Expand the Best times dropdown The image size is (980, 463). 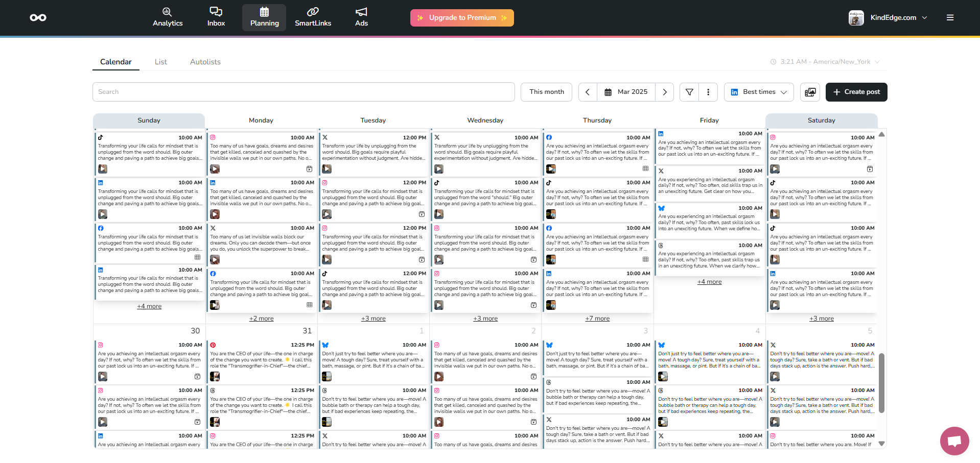[759, 92]
